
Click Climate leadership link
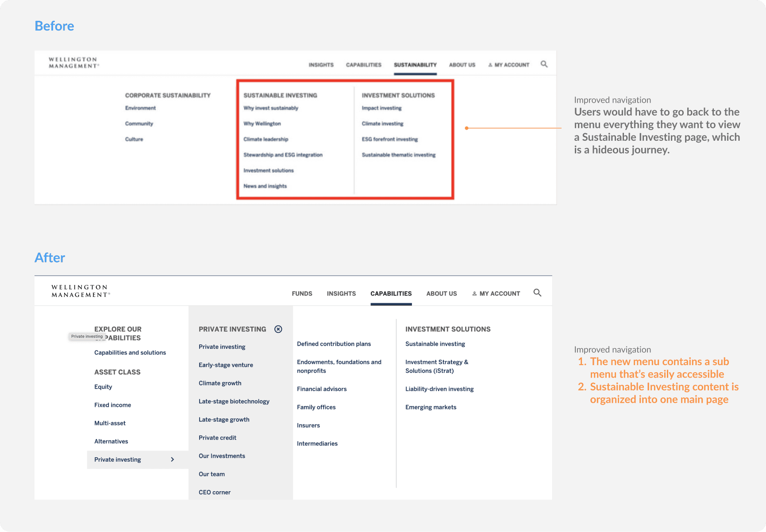pos(266,139)
